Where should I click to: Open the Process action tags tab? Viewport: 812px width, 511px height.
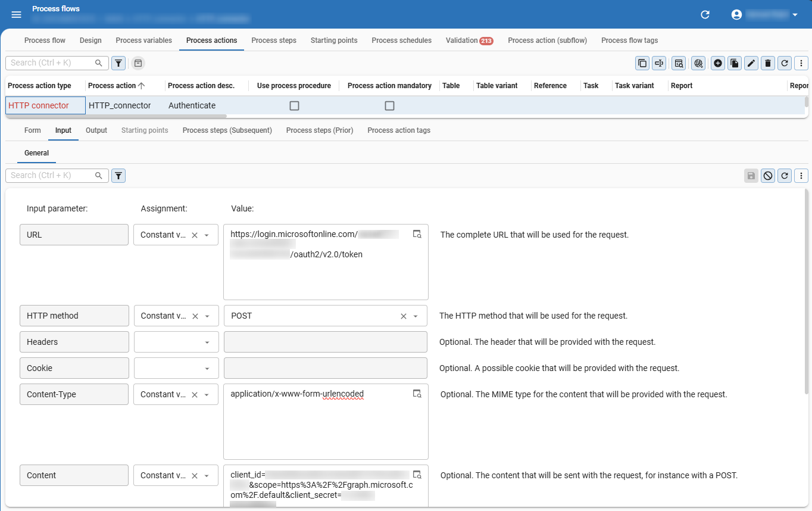tap(399, 130)
